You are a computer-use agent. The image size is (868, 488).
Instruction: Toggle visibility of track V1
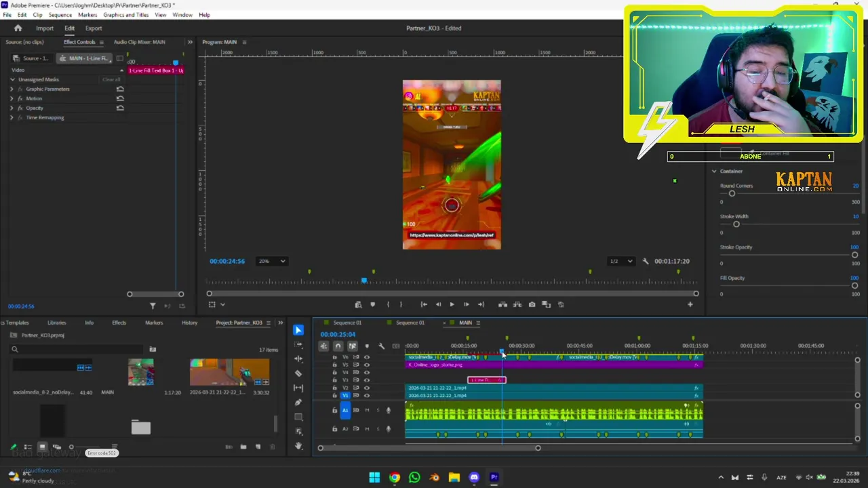[x=367, y=395]
